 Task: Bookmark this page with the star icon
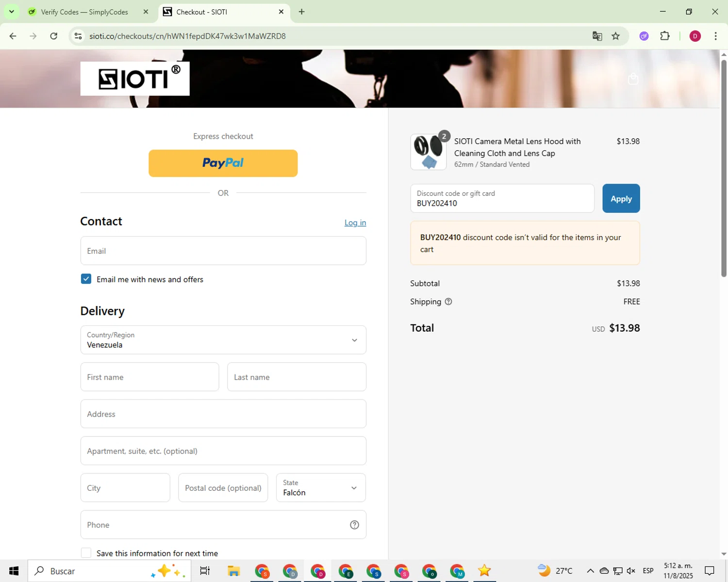pos(616,36)
